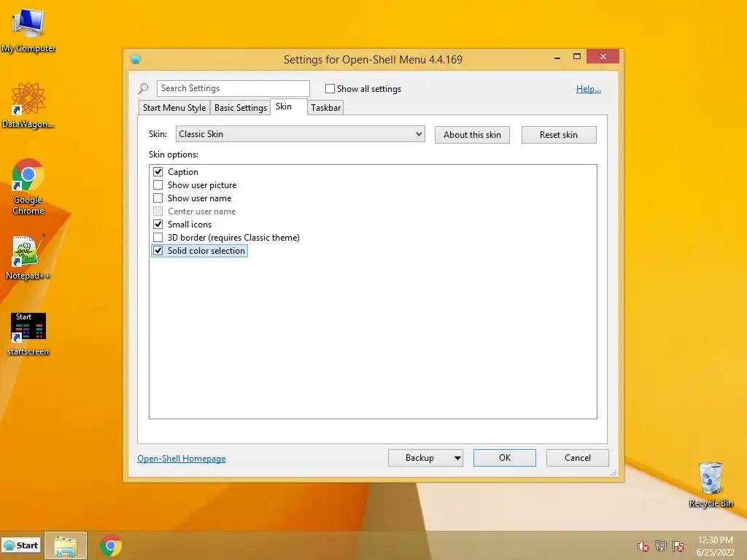Screen dimensions: 747x560
Task: Click the network tray icon
Action: coord(660,546)
